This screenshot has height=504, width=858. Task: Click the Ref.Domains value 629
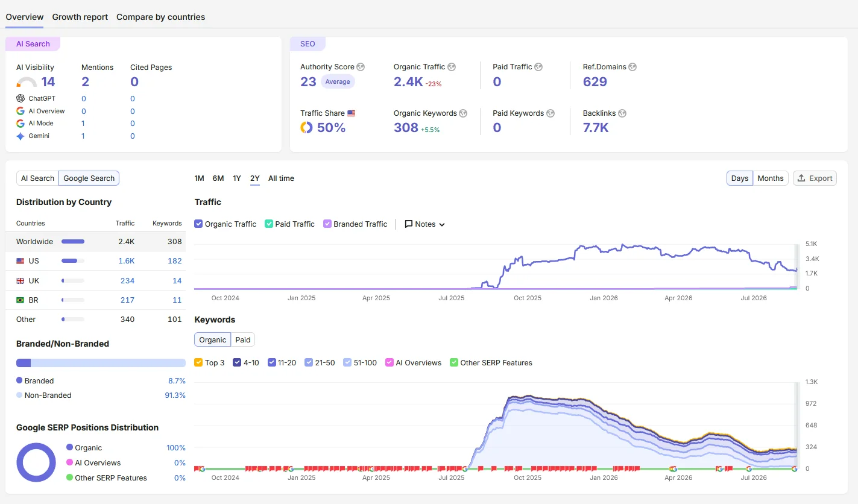595,82
